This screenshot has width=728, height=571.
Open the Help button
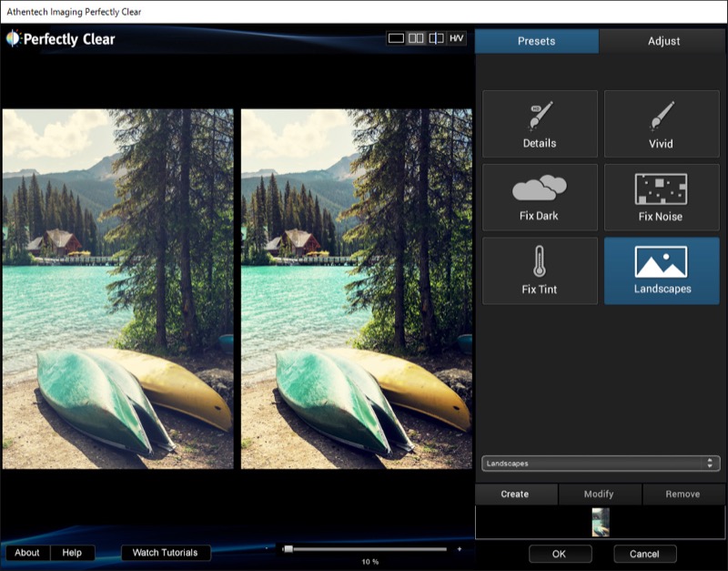72,553
